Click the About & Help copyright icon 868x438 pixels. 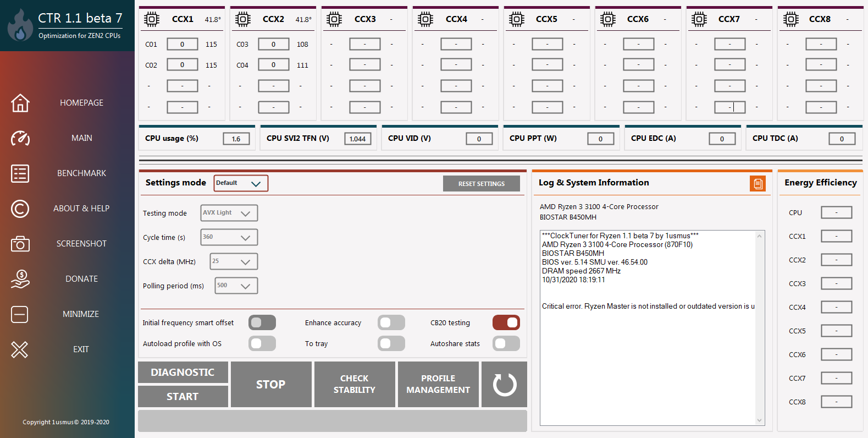[x=20, y=209]
